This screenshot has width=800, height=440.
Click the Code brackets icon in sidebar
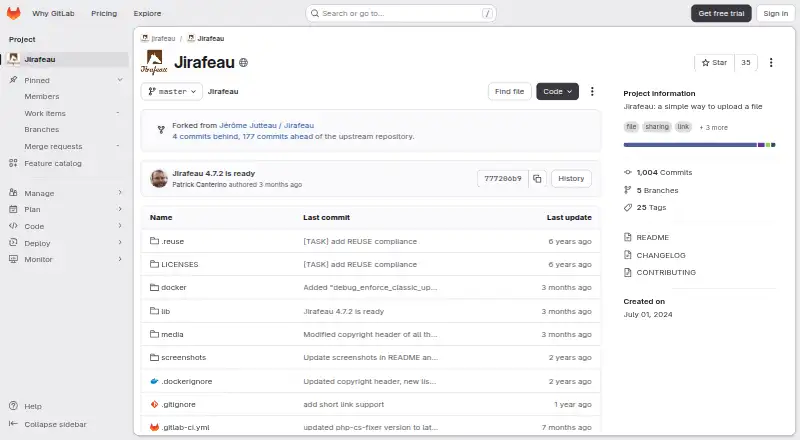13,226
